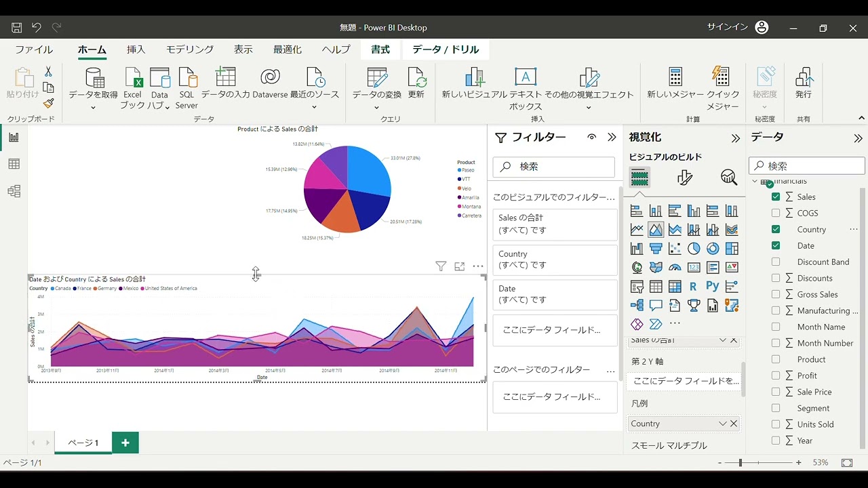The image size is (868, 488).
Task: Switch to the モデリング ribbon tab
Action: [190, 49]
